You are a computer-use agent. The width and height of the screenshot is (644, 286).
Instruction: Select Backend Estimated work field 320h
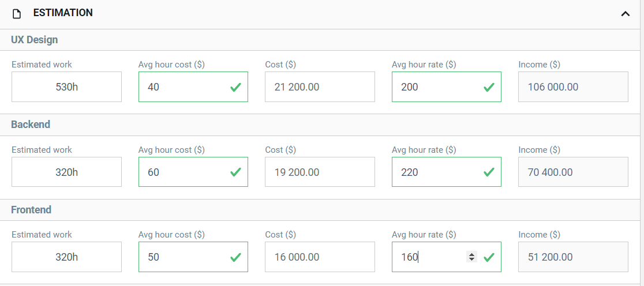point(66,172)
